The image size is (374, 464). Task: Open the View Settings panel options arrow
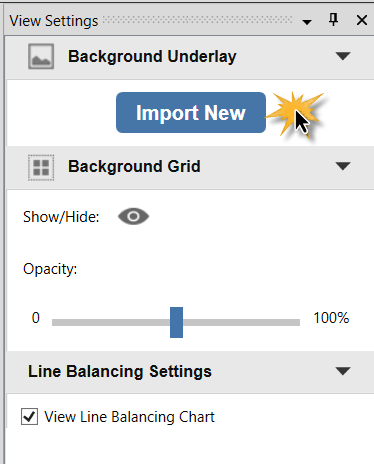(x=307, y=22)
